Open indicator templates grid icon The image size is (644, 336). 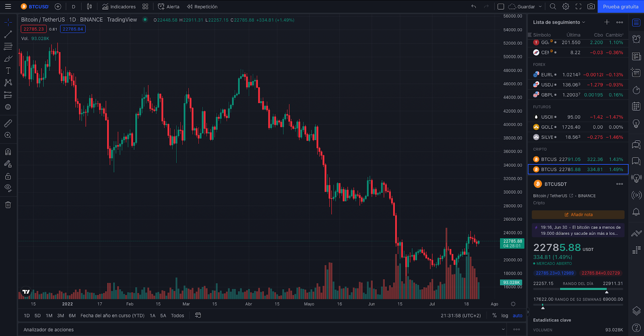pyautogui.click(x=145, y=6)
